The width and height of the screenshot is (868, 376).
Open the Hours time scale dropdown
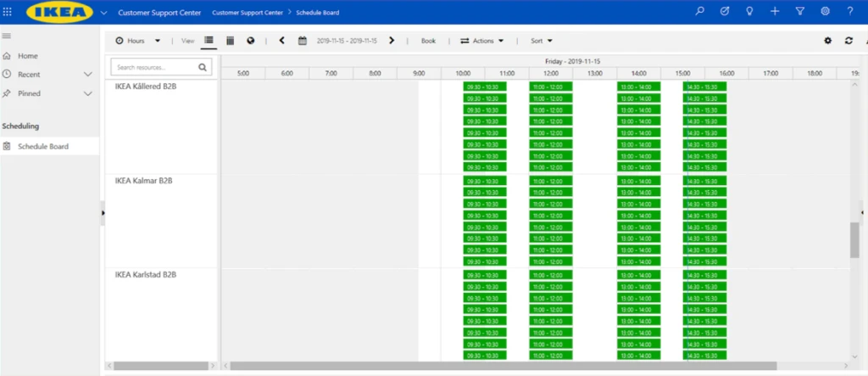(138, 41)
